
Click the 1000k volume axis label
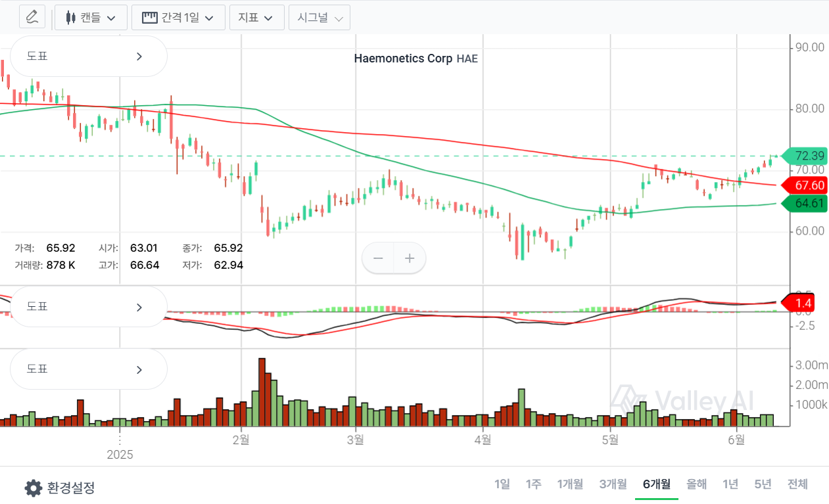[811, 405]
